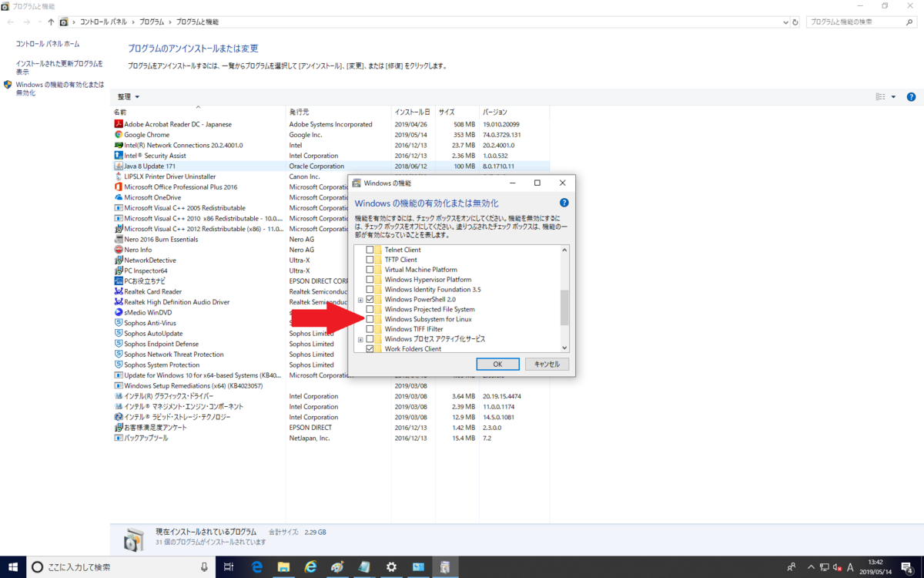Check the TFTP Client feature

pyautogui.click(x=370, y=260)
